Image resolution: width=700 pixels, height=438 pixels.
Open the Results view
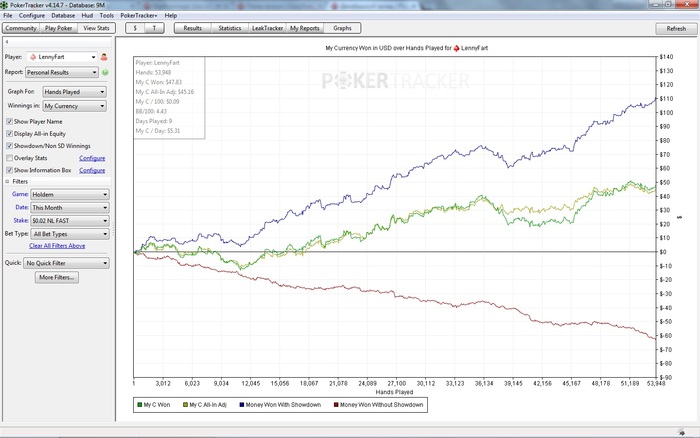192,28
